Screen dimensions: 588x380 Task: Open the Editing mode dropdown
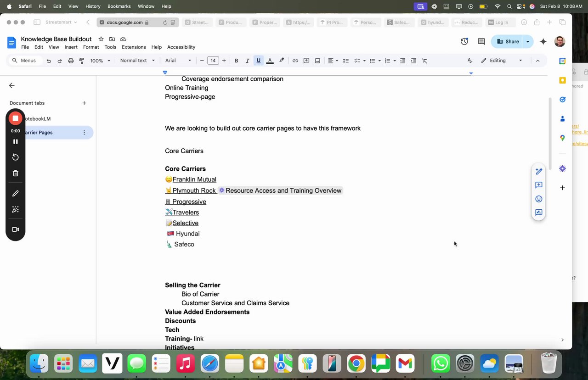[502, 61]
